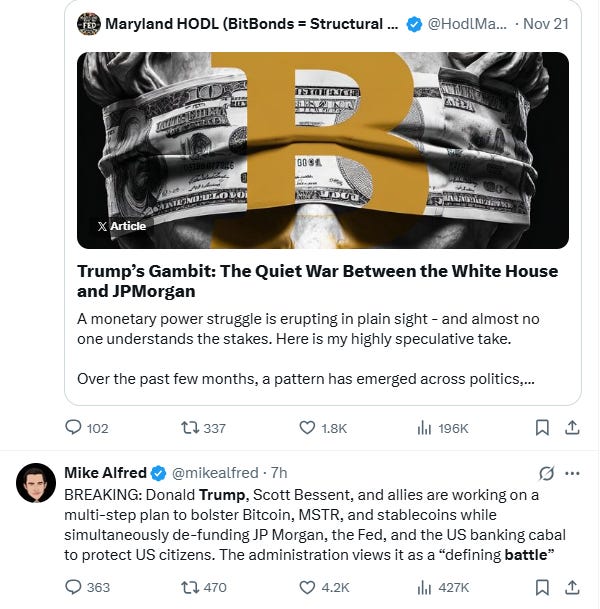Image resolution: width=600 pixels, height=609 pixels.
Task: Open the more options menu on Mike Alfred's tweet
Action: [x=573, y=473]
